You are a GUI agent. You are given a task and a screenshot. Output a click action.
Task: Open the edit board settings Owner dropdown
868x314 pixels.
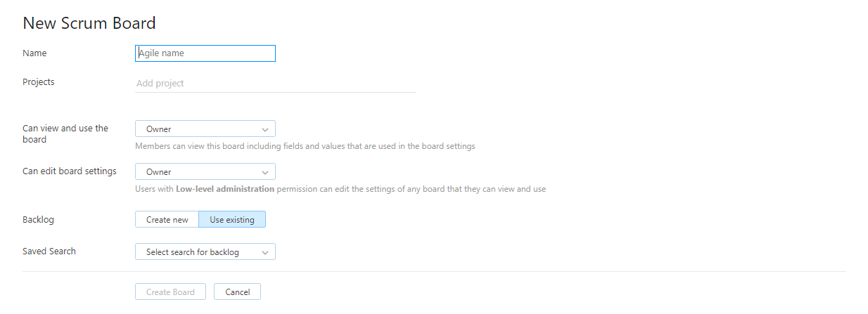tap(205, 172)
